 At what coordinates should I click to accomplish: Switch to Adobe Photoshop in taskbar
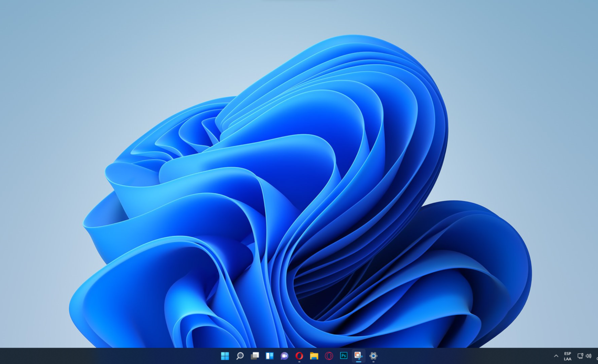point(344,356)
